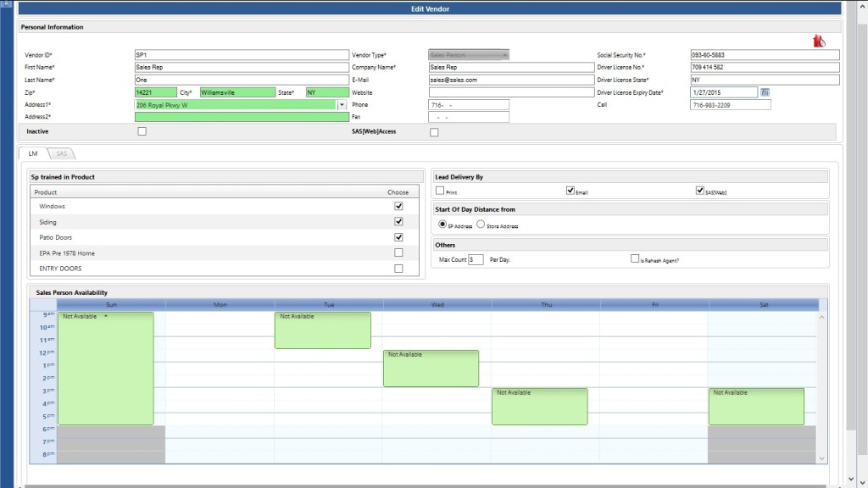868x488 pixels.
Task: Check the EPA Pre 1978 Home checkbox
Action: [x=398, y=252]
